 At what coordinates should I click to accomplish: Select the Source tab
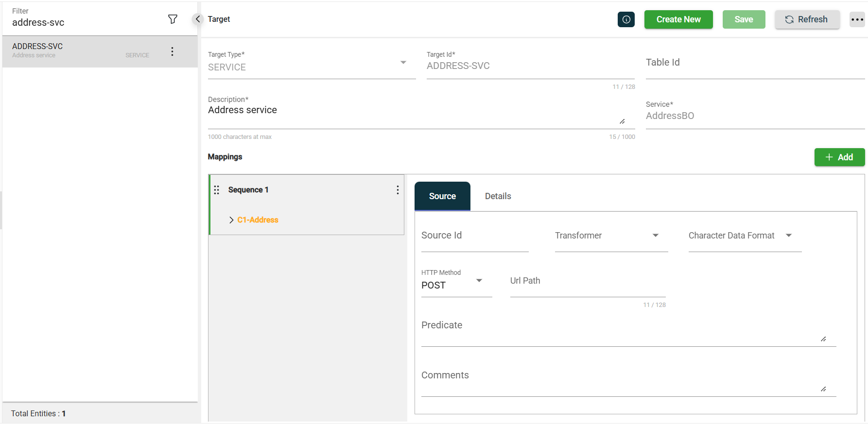click(x=442, y=196)
